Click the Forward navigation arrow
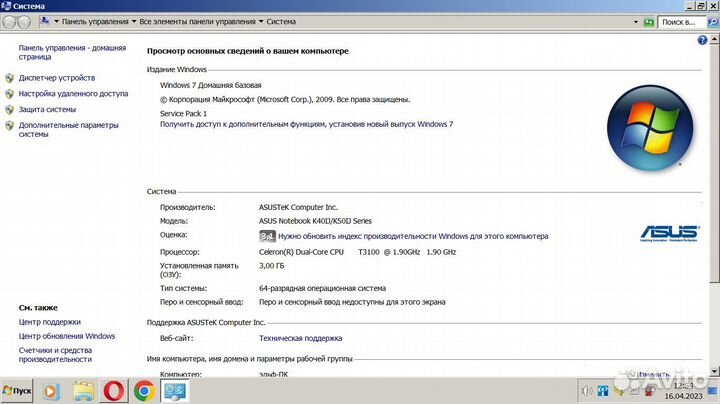This screenshot has height=404, width=720. click(x=24, y=22)
